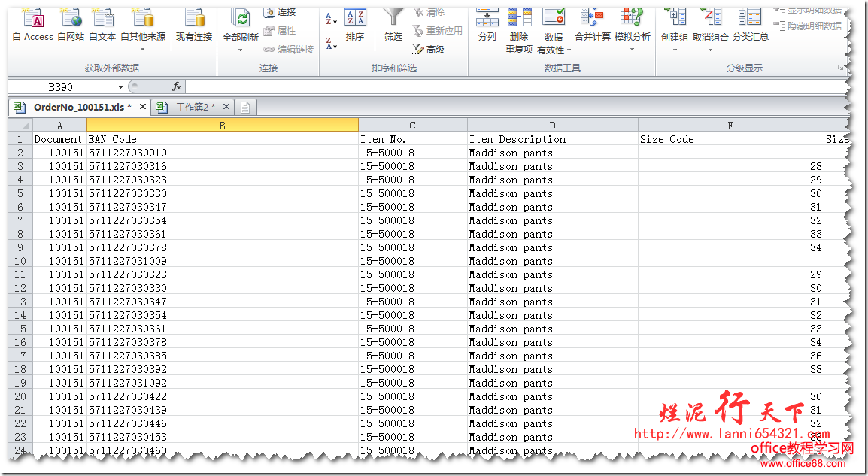This screenshot has width=868, height=476.
Task: Expand the 全部刷新 dropdown arrow
Action: click(240, 50)
